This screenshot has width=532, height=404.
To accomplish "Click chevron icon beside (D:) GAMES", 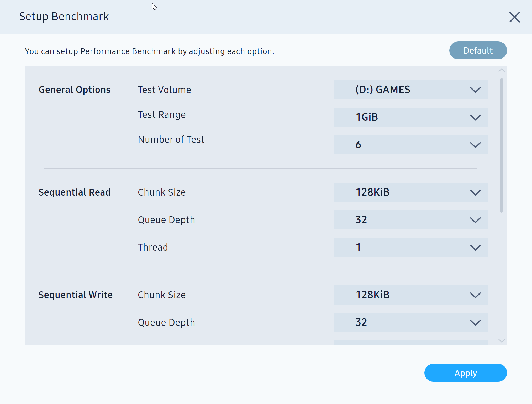I will pos(475,90).
